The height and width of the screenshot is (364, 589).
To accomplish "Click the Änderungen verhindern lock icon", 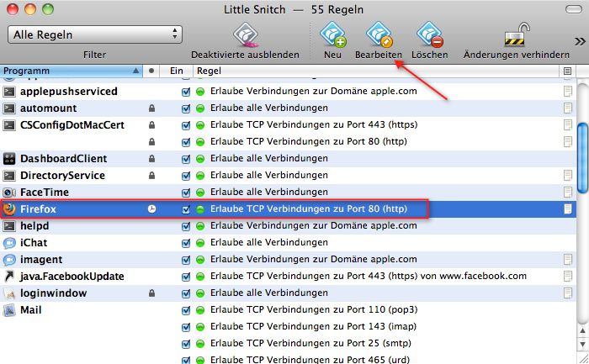I will (517, 34).
